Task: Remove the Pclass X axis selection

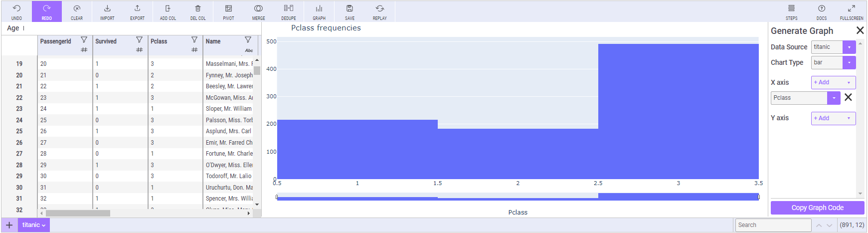Action: [848, 97]
